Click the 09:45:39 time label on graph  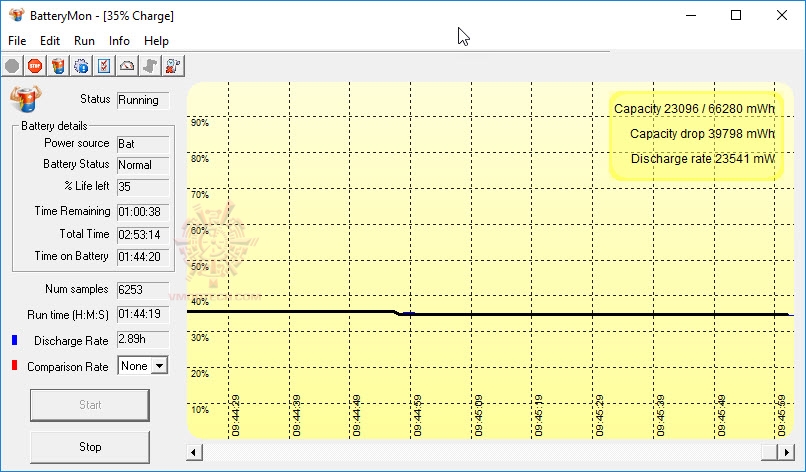(x=661, y=415)
